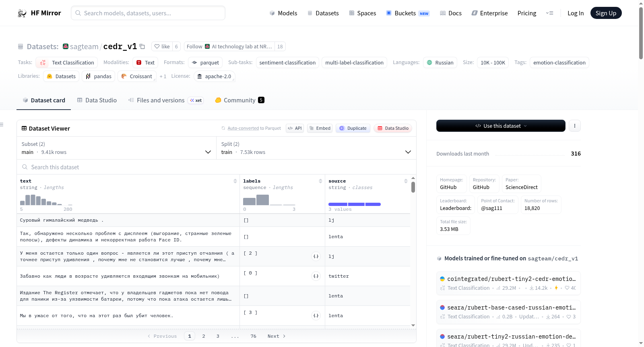The width and height of the screenshot is (644, 347).
Task: Open the Files and versions tab
Action: tap(166, 100)
